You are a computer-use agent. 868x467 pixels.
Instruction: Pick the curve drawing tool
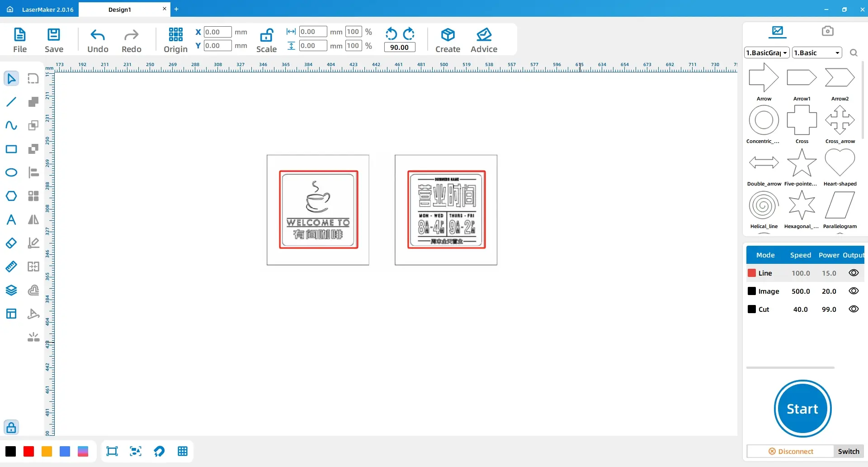point(11,125)
